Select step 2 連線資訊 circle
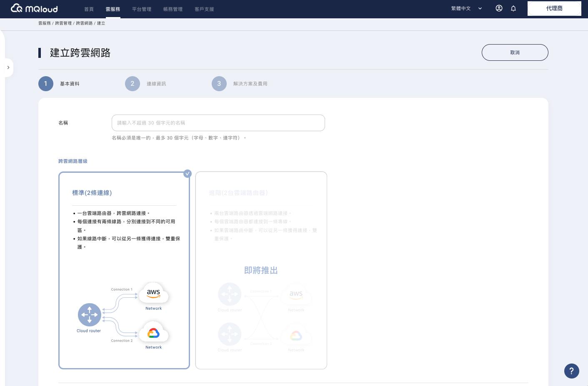Screen dimensions: 588x386 tap(133, 84)
